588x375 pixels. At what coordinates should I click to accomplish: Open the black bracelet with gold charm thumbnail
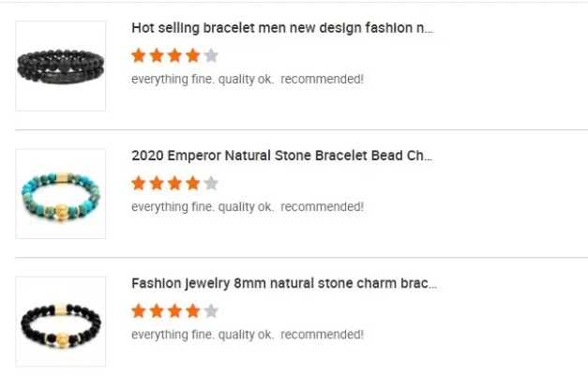tap(61, 321)
